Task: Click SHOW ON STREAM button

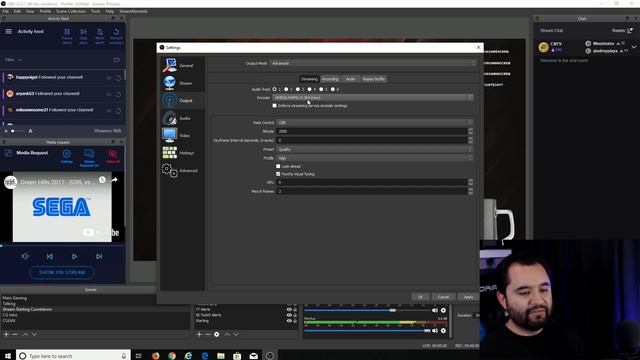Action: [62, 272]
